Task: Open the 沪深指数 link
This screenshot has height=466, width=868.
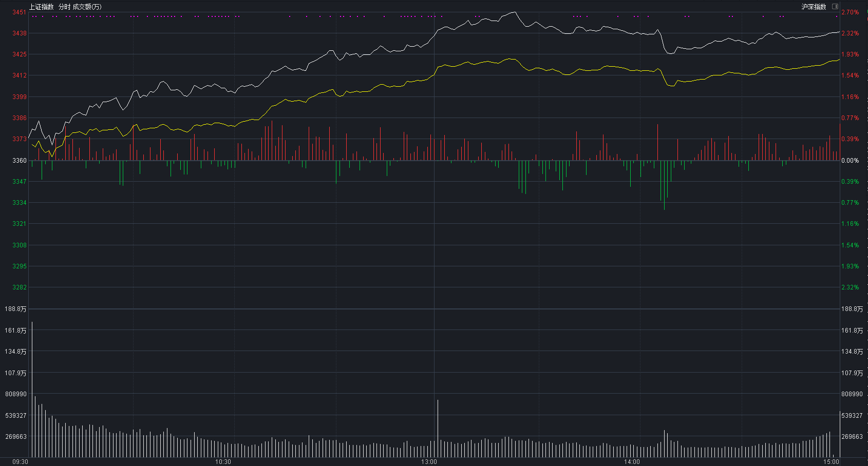Action: (x=814, y=7)
